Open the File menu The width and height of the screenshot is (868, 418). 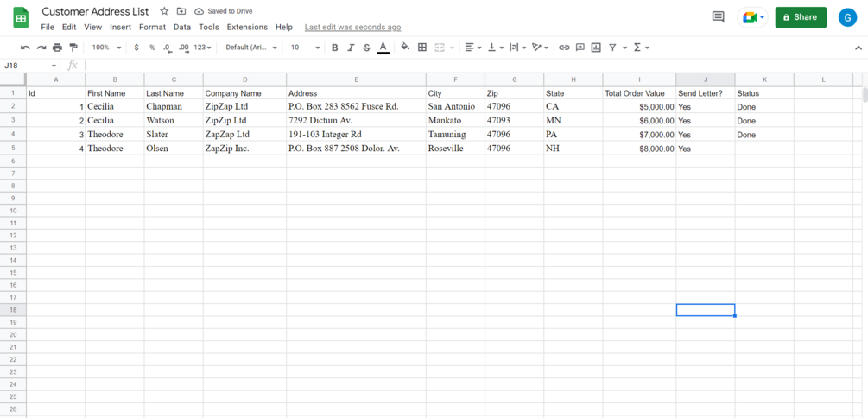click(48, 27)
